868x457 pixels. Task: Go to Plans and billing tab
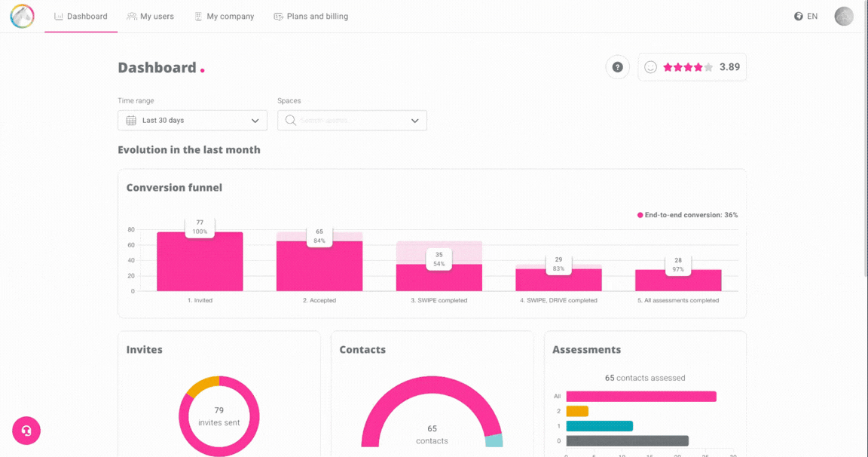[310, 17]
